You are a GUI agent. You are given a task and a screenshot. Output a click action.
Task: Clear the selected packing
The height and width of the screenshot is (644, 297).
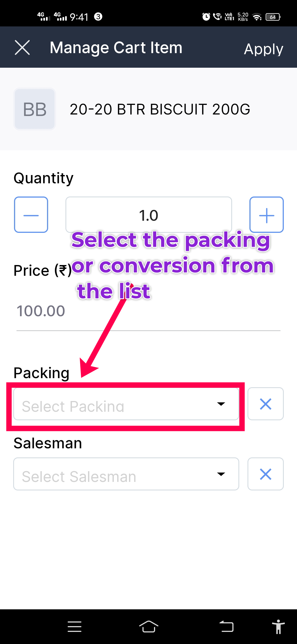point(265,404)
